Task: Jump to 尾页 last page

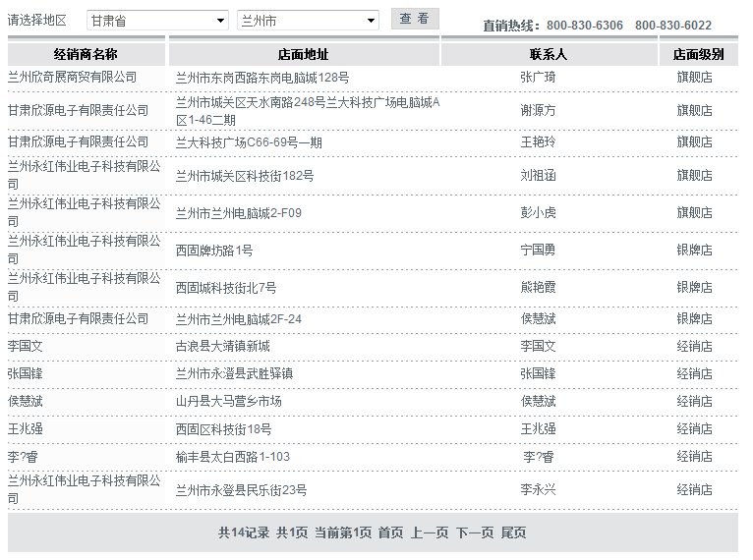Action: 513,532
